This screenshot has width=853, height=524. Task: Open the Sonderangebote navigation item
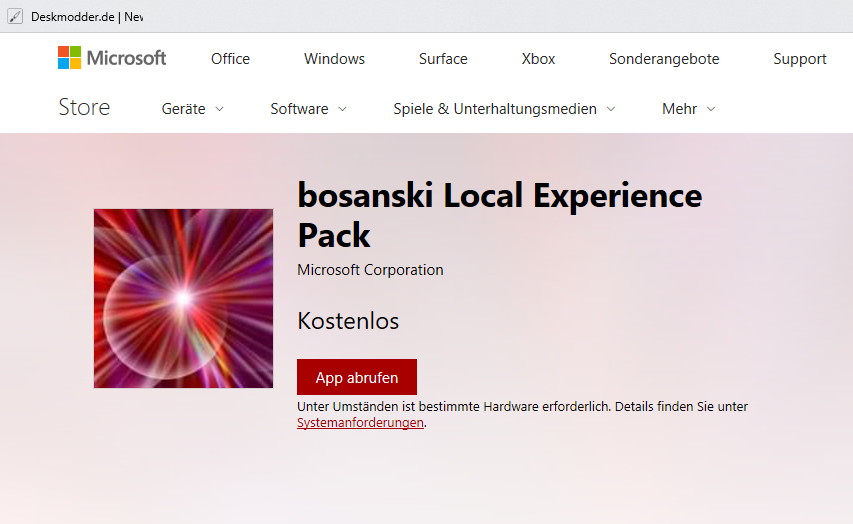(x=664, y=59)
